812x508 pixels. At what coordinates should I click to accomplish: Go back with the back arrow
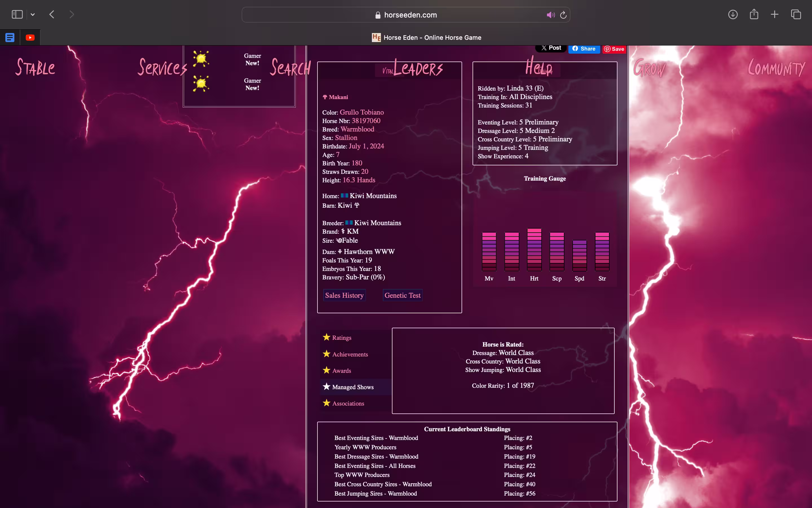pos(52,14)
